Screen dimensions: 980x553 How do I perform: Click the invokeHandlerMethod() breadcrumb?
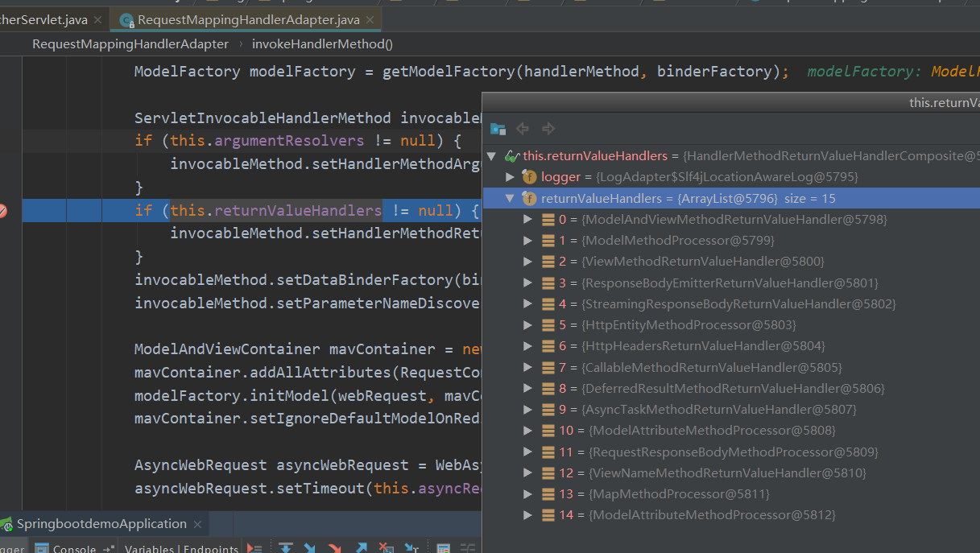coord(323,43)
